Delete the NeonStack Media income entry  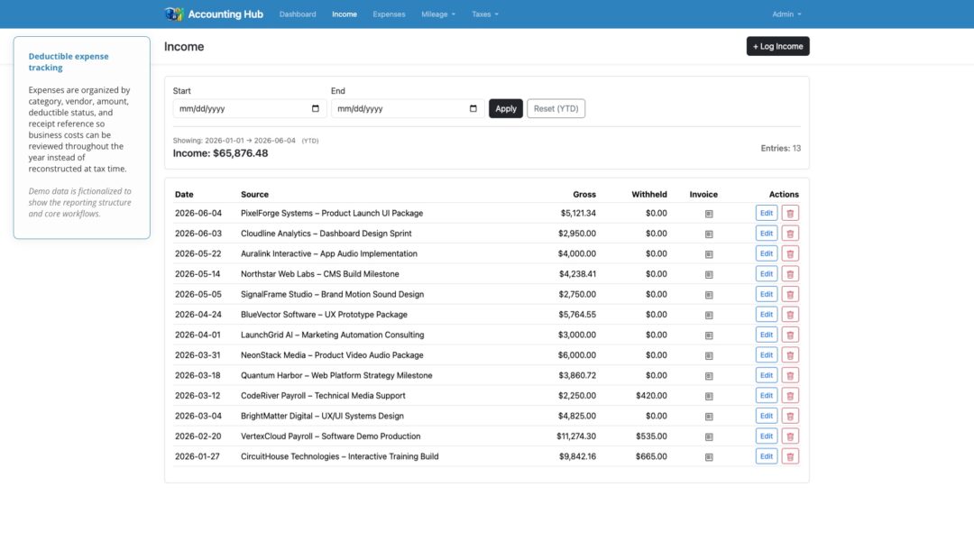tap(790, 355)
